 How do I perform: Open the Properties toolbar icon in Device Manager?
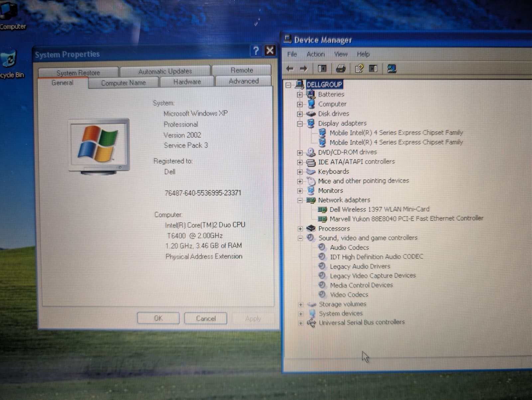[359, 69]
